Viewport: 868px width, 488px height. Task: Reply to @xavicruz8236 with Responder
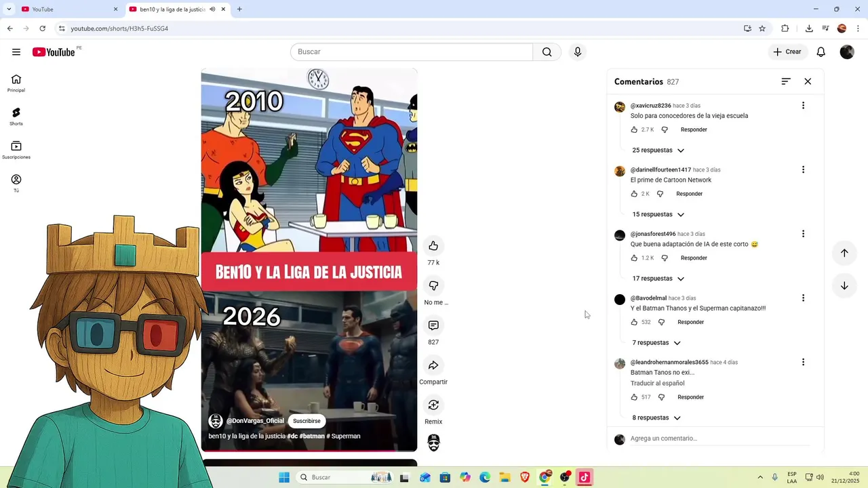click(x=694, y=129)
